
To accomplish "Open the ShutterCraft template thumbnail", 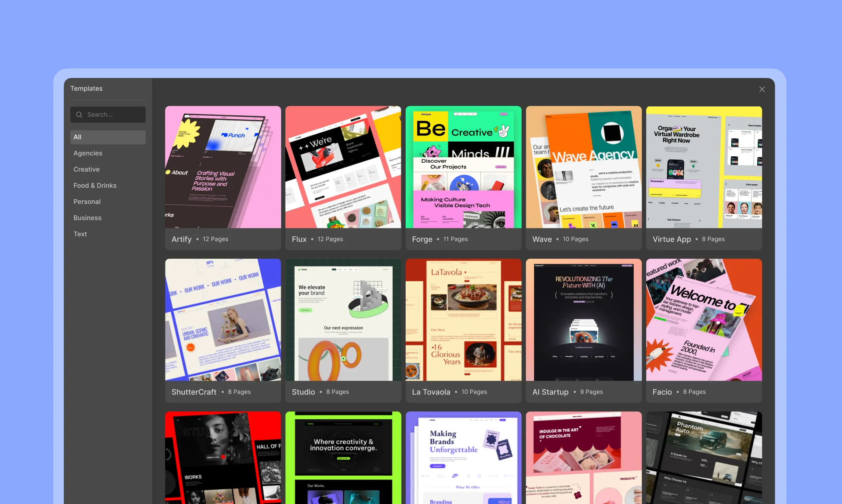I will tap(223, 320).
